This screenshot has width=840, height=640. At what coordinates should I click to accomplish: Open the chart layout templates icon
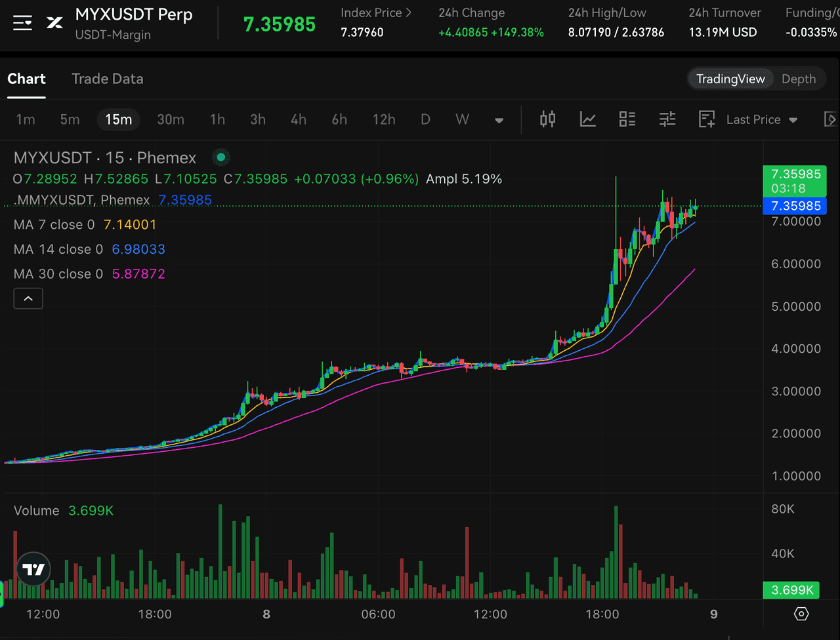pyautogui.click(x=627, y=119)
